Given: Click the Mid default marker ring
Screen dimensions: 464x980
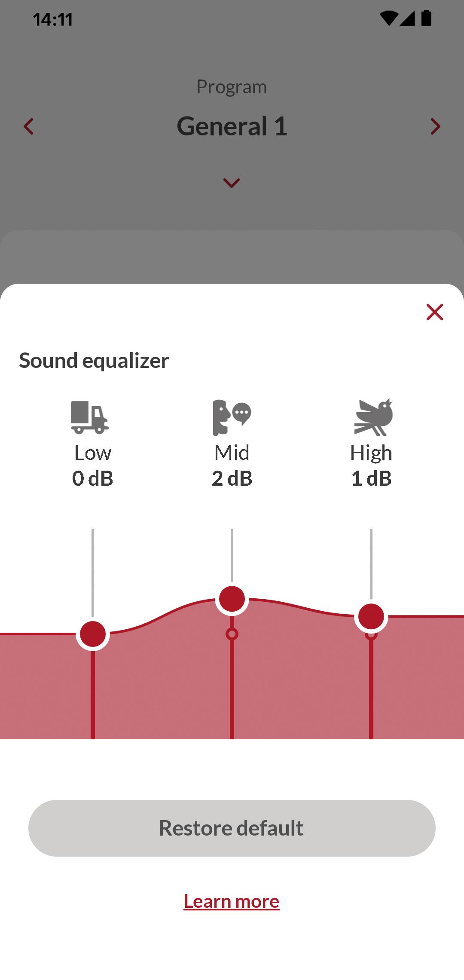Looking at the screenshot, I should point(232,634).
